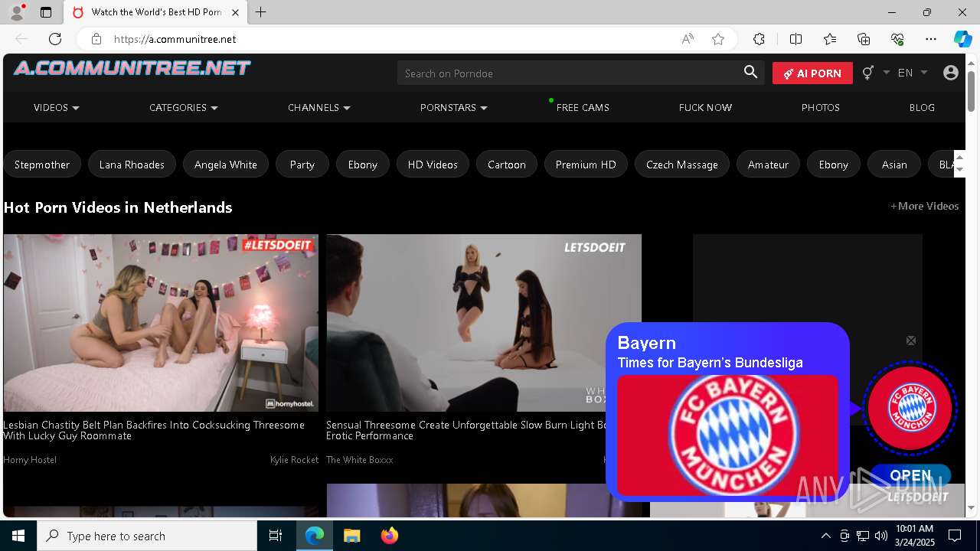Open the volume control icon

880,536
